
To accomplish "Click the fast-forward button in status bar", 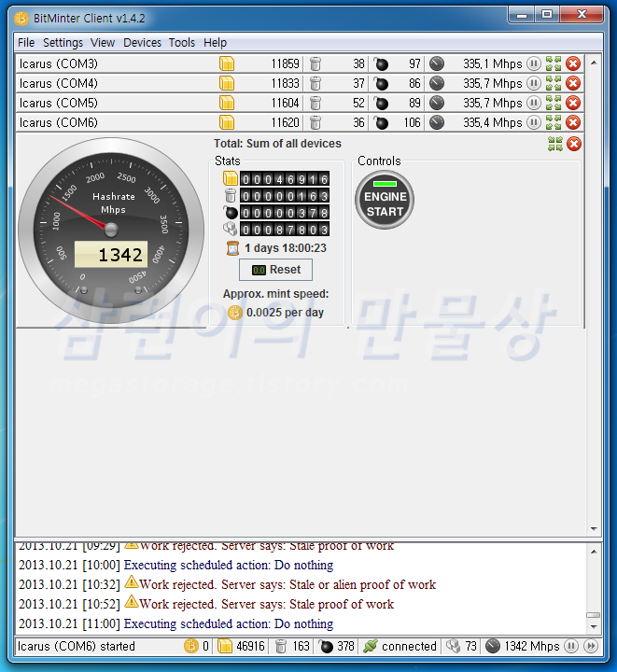I will pyautogui.click(x=591, y=646).
